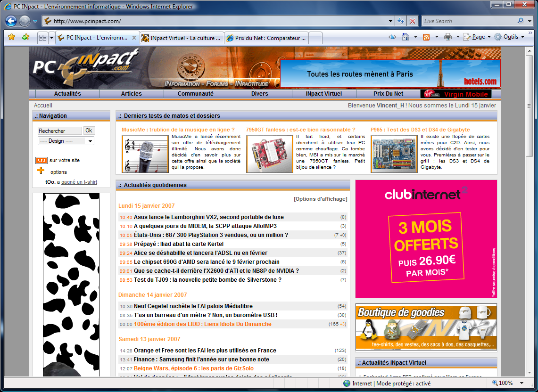Stop loading with the red X button
The image size is (538, 392).
413,21
